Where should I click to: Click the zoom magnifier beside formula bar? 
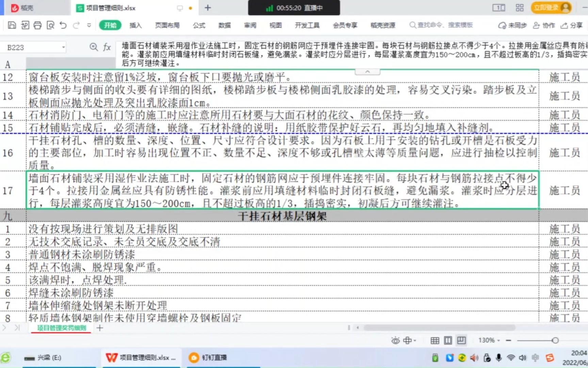pyautogui.click(x=94, y=47)
